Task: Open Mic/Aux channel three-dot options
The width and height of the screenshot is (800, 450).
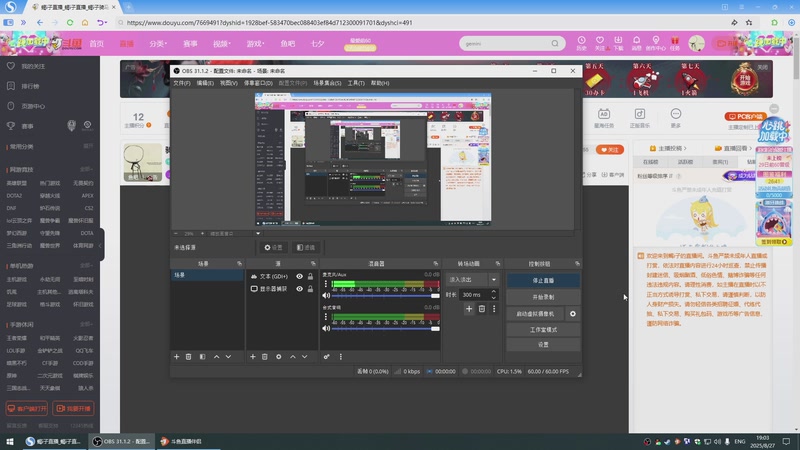Action: (x=326, y=284)
